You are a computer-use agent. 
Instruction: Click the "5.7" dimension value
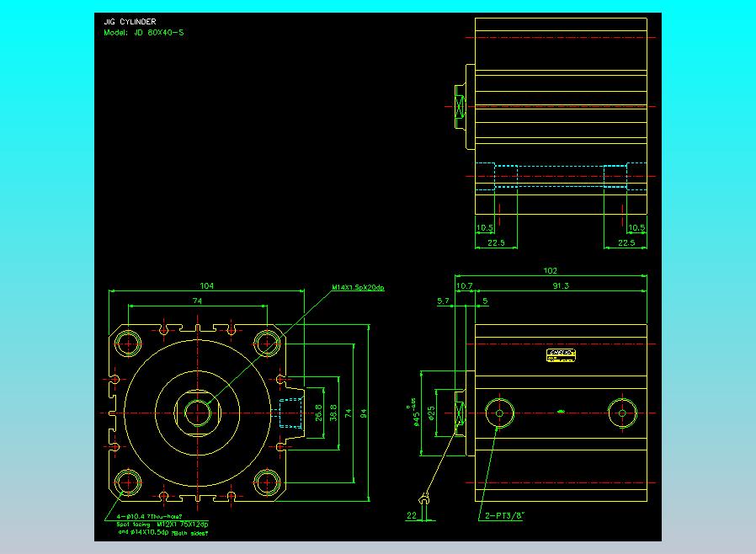(443, 301)
